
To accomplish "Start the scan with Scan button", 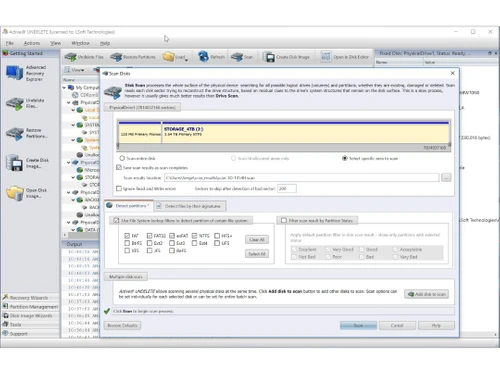I will coord(358,325).
